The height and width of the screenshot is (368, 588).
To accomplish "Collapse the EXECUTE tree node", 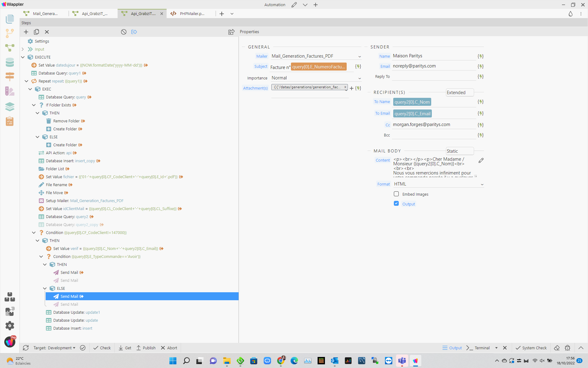I will point(23,57).
